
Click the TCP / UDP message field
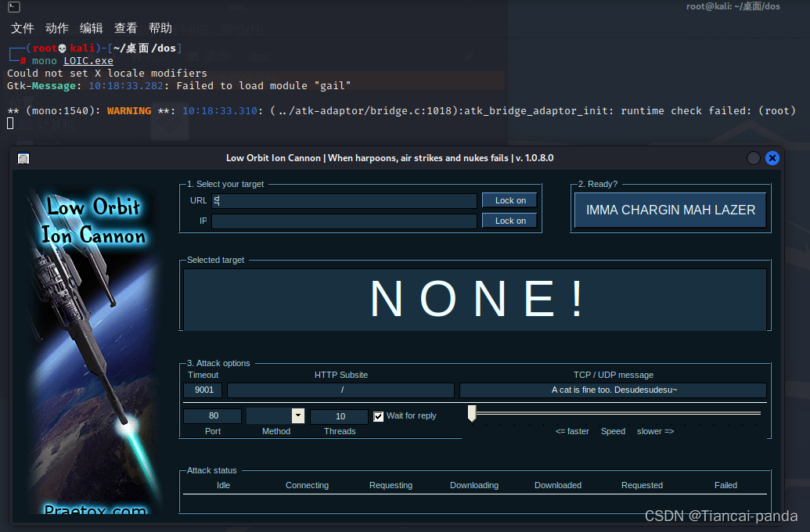[x=614, y=390]
